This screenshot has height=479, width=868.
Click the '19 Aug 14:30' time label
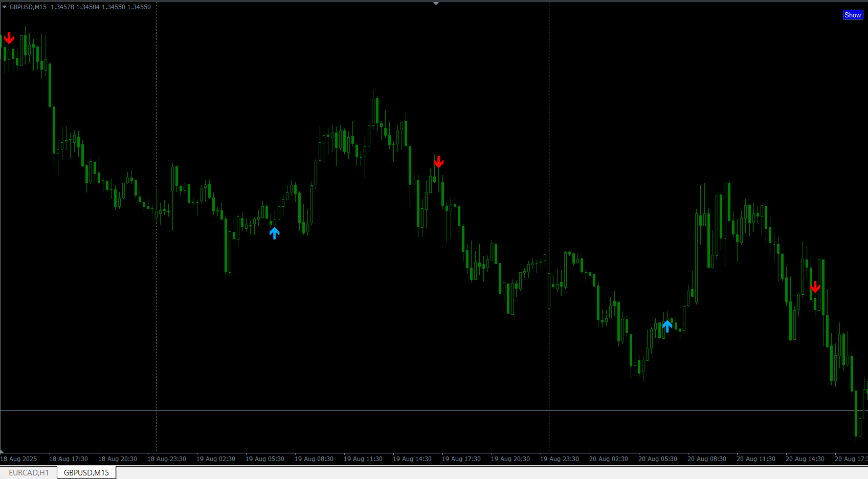click(412, 459)
